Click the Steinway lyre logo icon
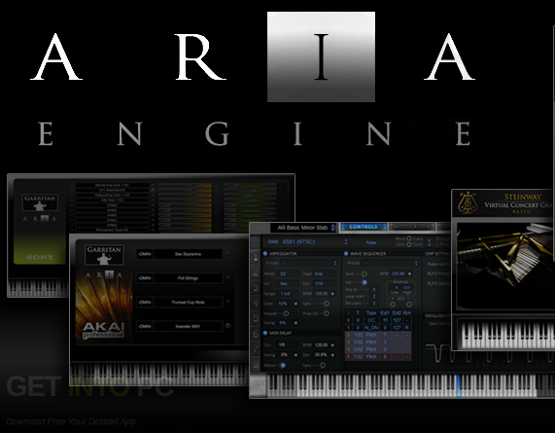This screenshot has height=433, width=555. [x=467, y=203]
